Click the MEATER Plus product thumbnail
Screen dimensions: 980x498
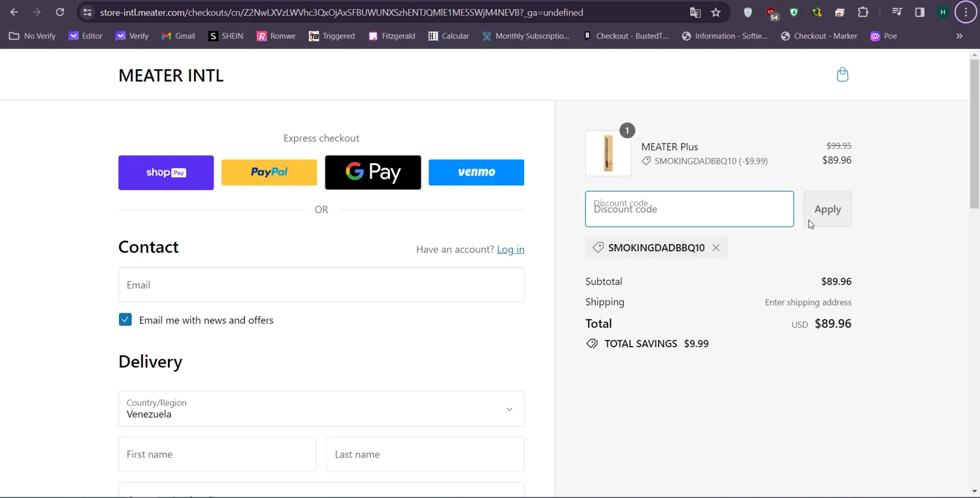coord(608,153)
